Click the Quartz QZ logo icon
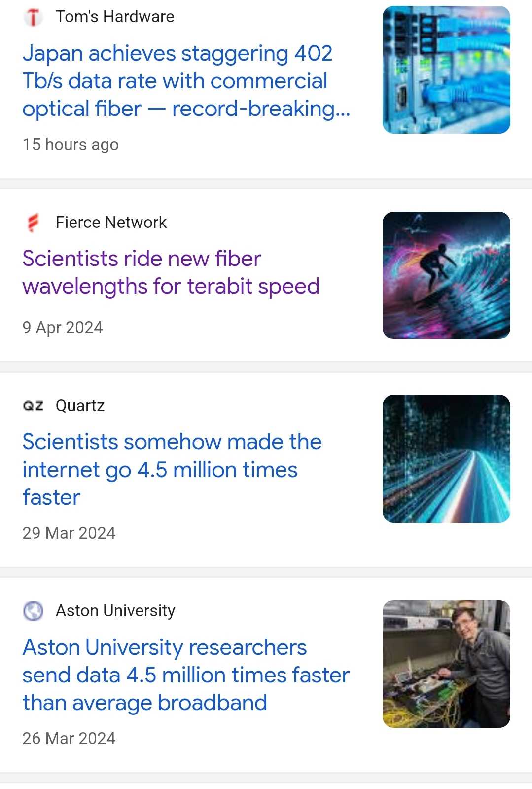The height and width of the screenshot is (789, 532). (x=33, y=406)
